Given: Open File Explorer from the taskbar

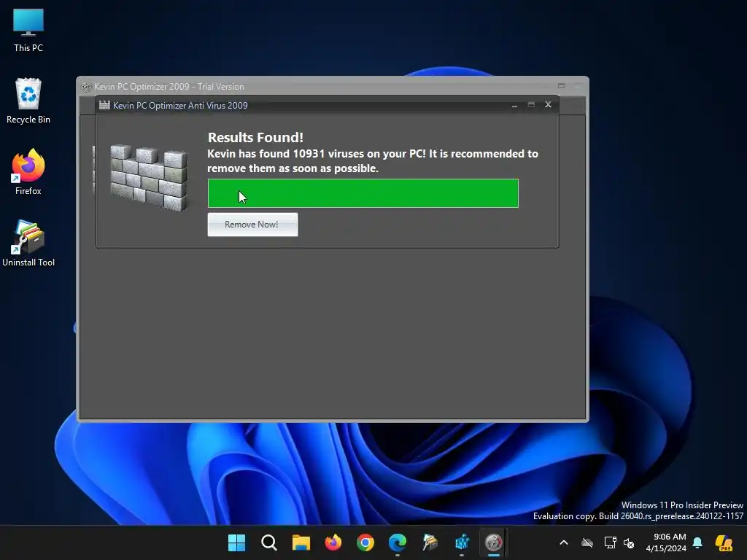Looking at the screenshot, I should click(301, 542).
